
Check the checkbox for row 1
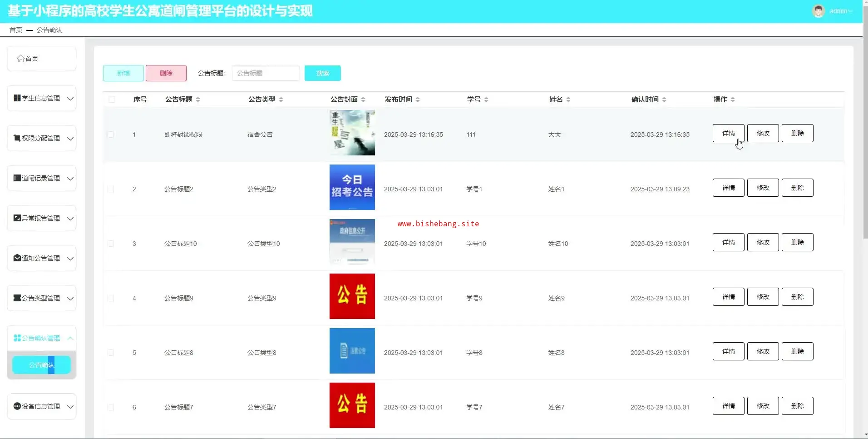coord(111,135)
